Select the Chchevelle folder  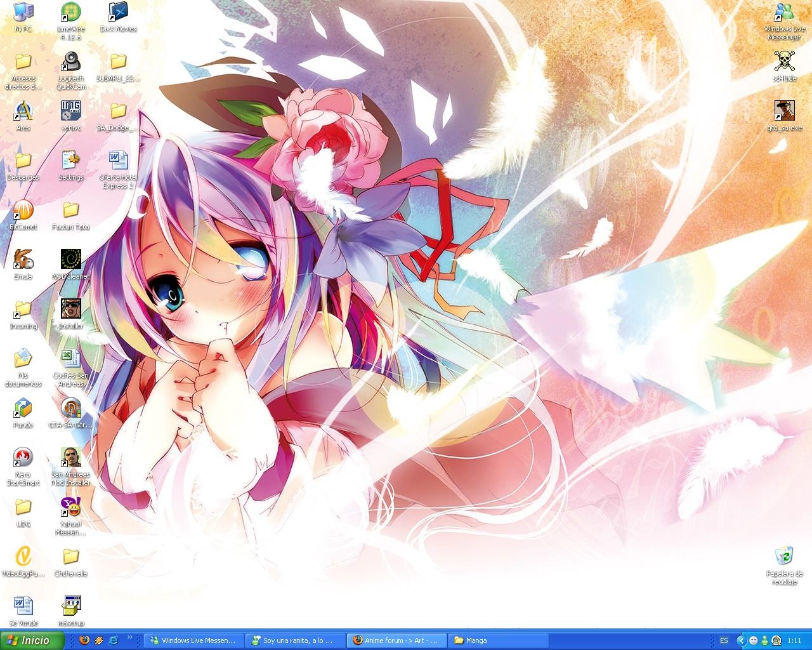70,562
